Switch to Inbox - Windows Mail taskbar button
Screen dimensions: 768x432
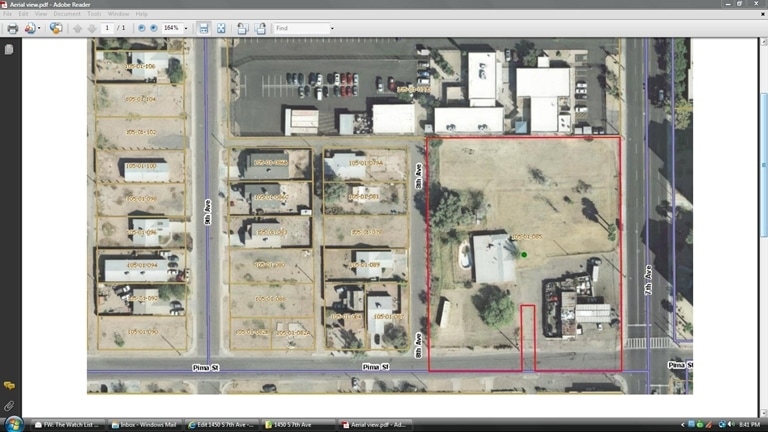click(145, 424)
